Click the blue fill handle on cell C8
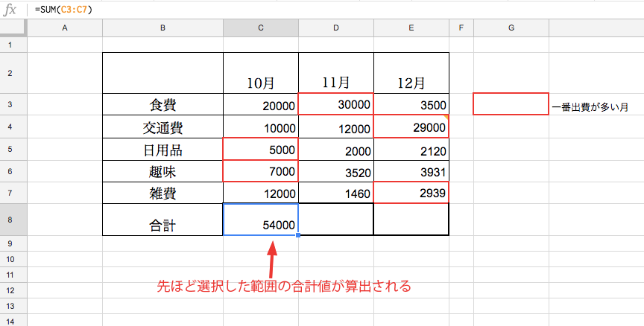Image resolution: width=644 pixels, height=326 pixels. click(298, 236)
